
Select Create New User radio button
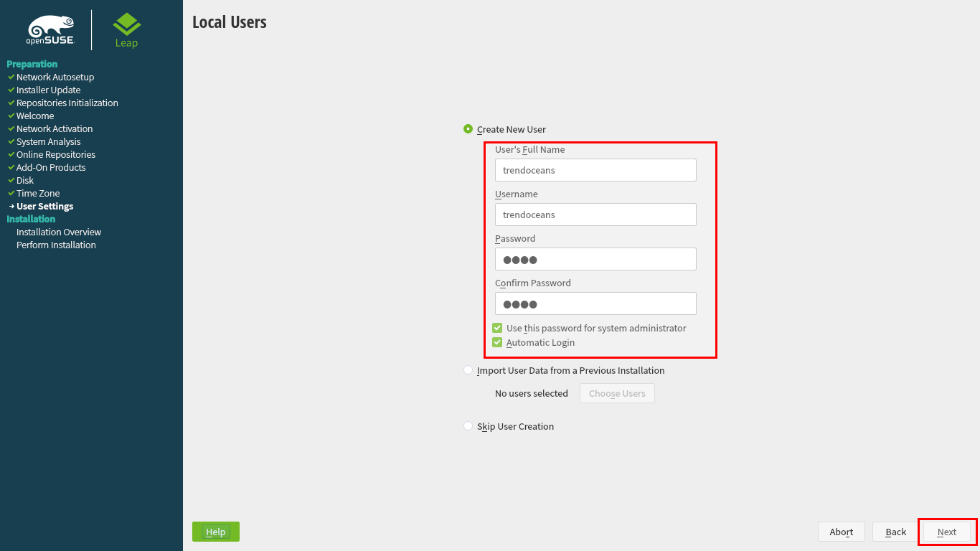coord(468,129)
